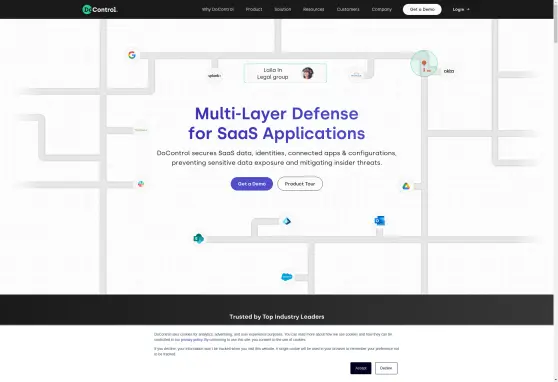Image resolution: width=558 pixels, height=382 pixels.
Task: Click the Salesforce cloud icon
Action: [286, 277]
